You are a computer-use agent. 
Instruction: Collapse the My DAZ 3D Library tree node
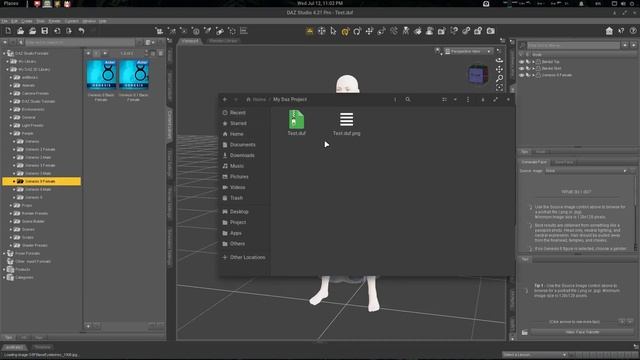[7, 69]
